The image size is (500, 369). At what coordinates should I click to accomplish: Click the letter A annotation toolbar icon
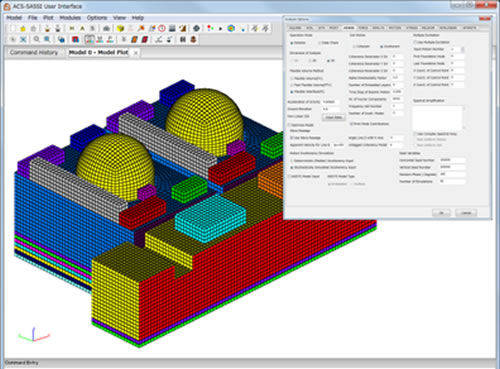click(82, 29)
